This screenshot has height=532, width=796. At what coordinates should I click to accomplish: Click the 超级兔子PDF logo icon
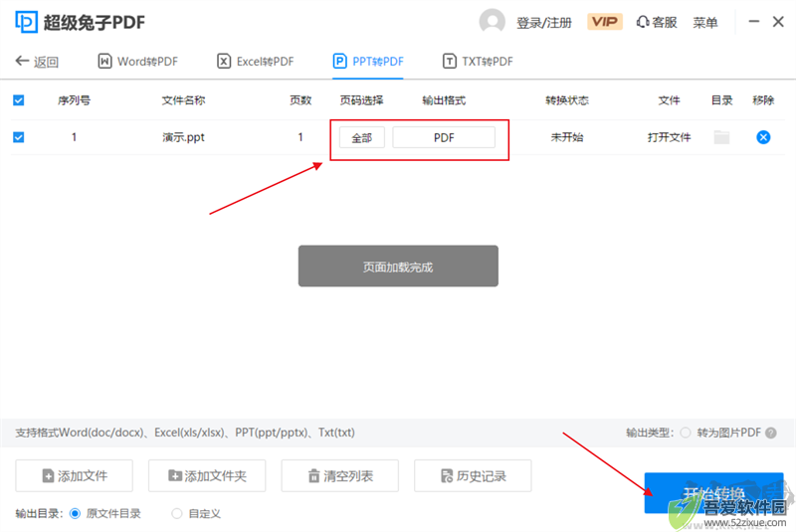click(27, 22)
